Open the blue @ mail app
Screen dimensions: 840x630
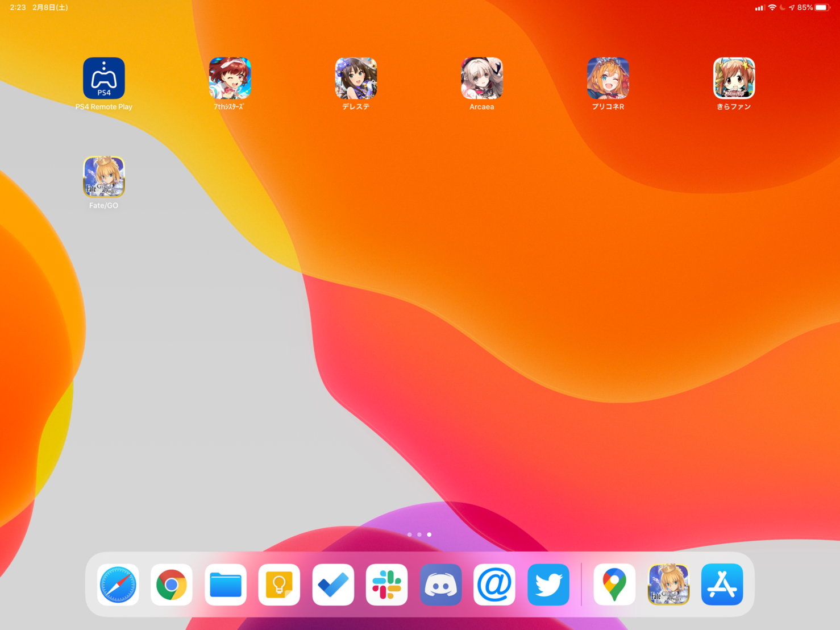pyautogui.click(x=494, y=585)
